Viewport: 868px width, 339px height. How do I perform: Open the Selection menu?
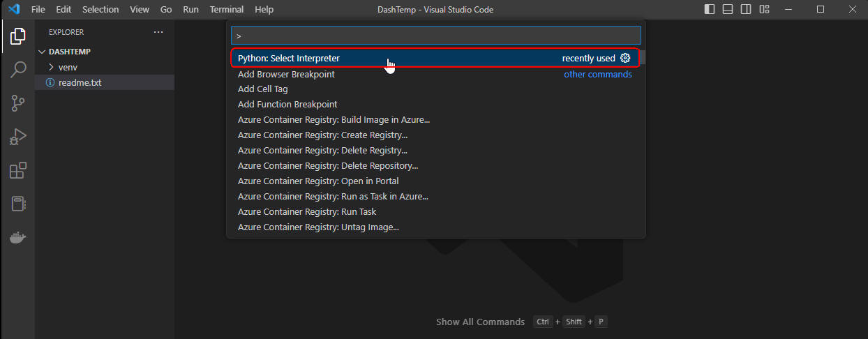[100, 10]
